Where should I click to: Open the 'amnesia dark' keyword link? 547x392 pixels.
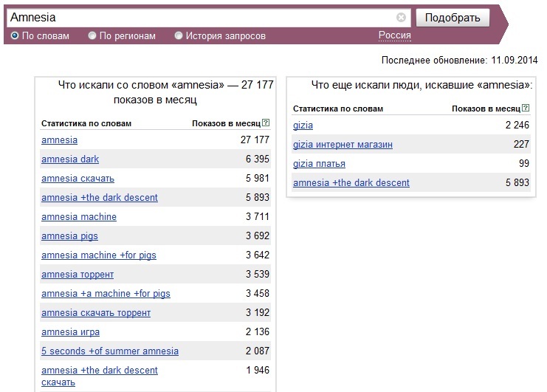pyautogui.click(x=70, y=159)
